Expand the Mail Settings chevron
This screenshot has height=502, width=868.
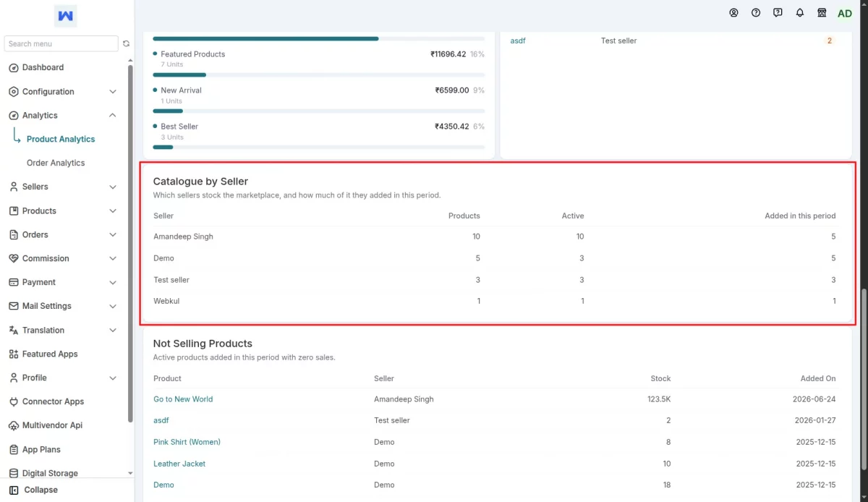tap(113, 307)
